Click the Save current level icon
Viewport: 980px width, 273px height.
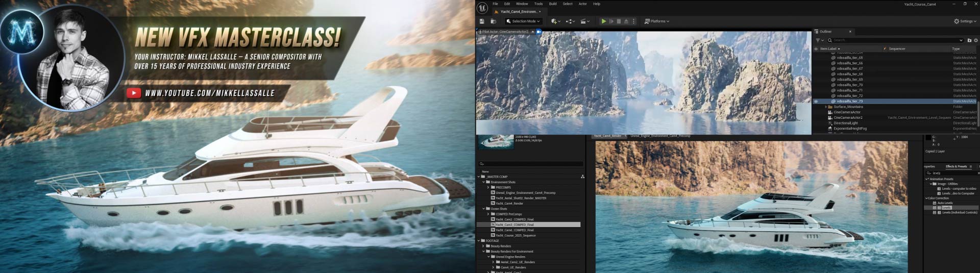(x=482, y=21)
